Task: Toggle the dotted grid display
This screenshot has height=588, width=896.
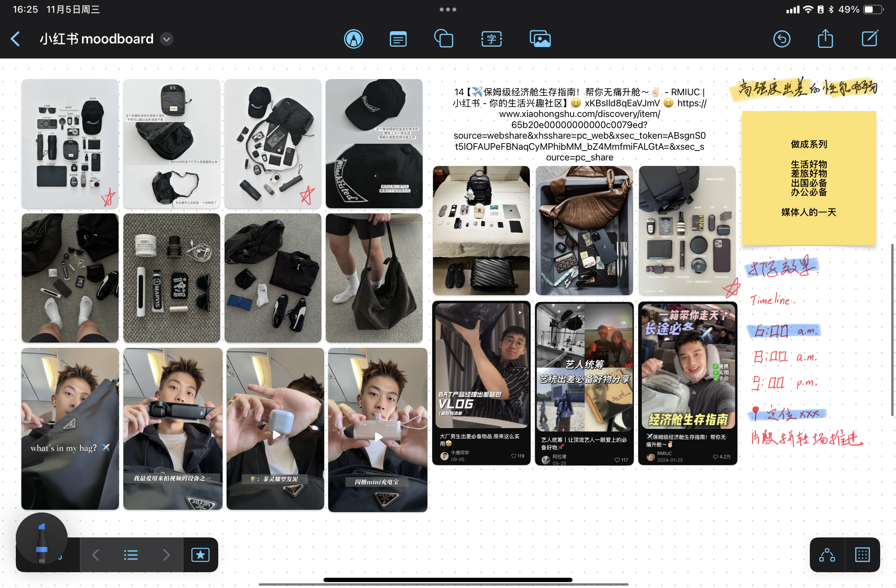Action: (x=862, y=555)
